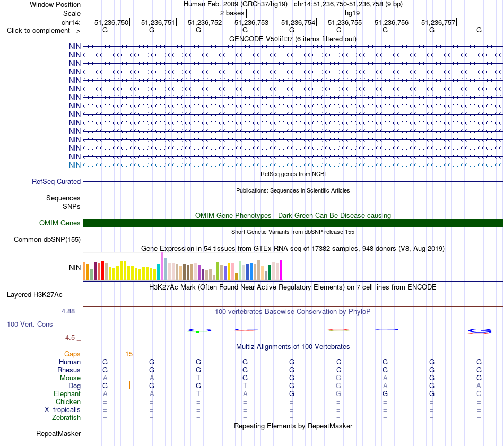Screen dimensions: 504x446
Task: Open the OMIM Genes track label
Action: (x=60, y=223)
